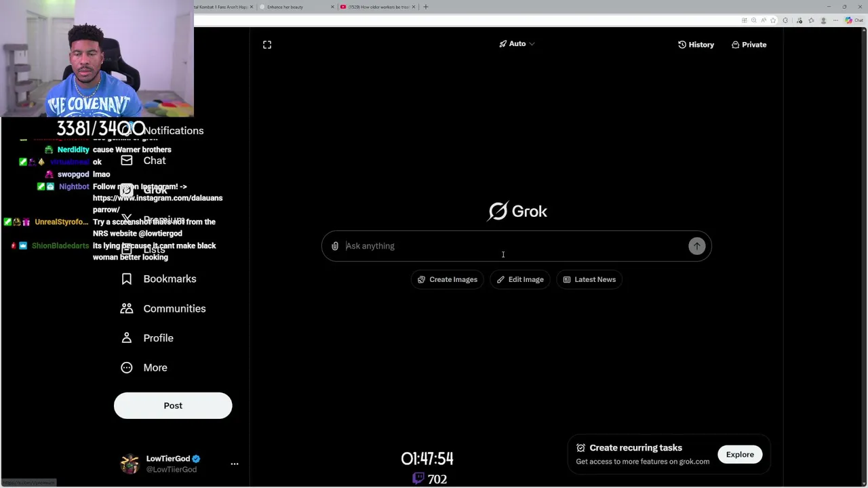Click the LowTierGod profile avatar
Viewport: 868px width, 488px height.
[130, 464]
